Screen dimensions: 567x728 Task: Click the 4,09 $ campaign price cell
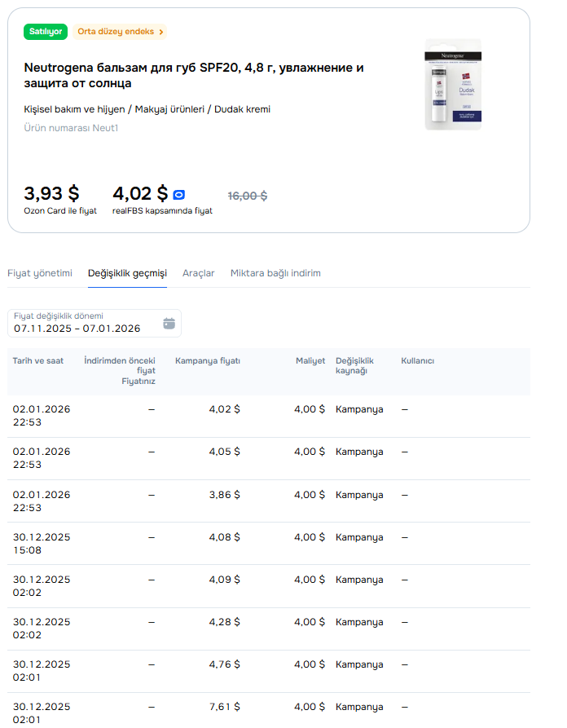point(224,580)
